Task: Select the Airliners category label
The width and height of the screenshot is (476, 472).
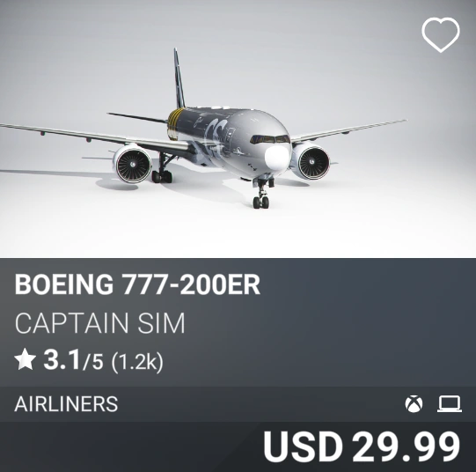Action: (66, 404)
